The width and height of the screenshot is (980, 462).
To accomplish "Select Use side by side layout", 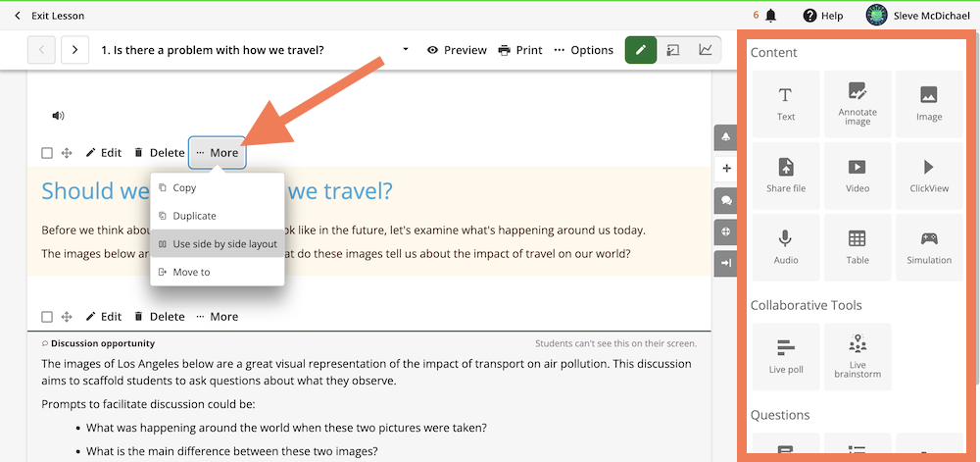I will pyautogui.click(x=218, y=244).
